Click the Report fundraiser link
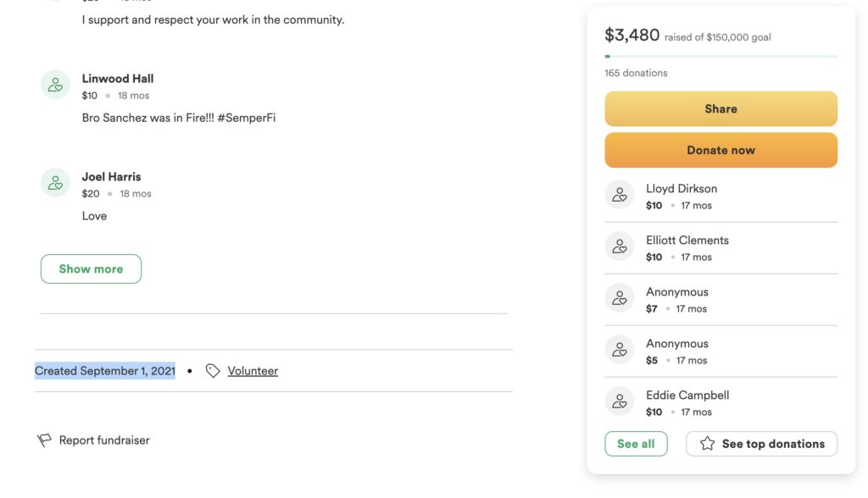This screenshot has width=868, height=498. (104, 440)
